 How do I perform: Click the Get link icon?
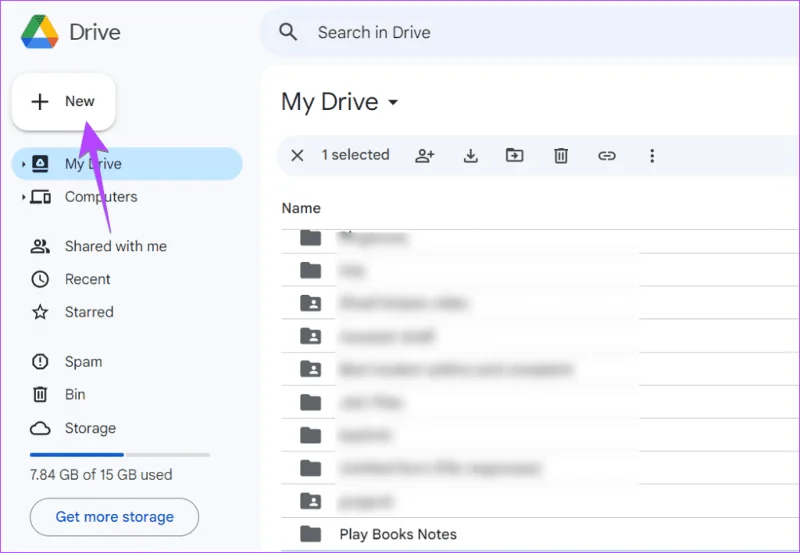coord(607,156)
